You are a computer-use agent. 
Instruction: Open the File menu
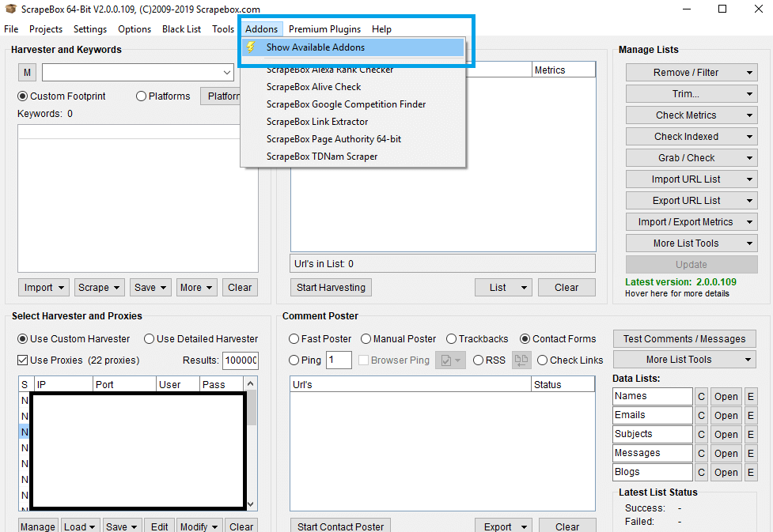(x=11, y=29)
